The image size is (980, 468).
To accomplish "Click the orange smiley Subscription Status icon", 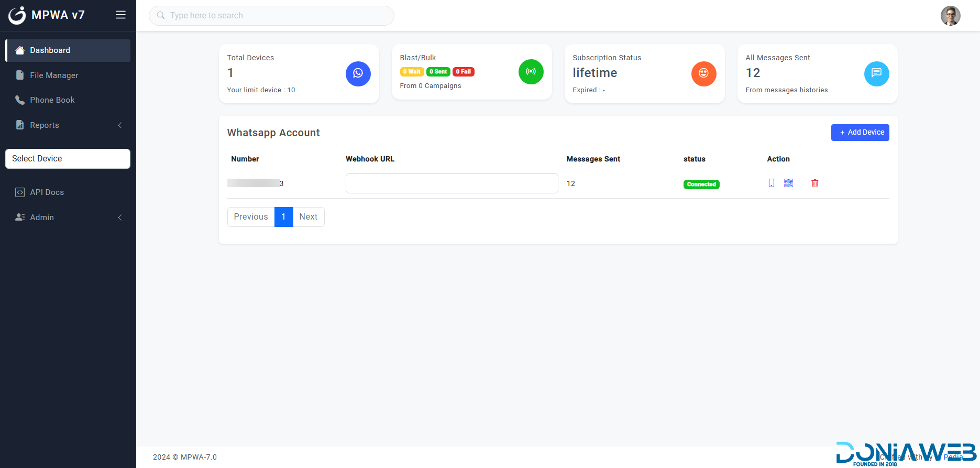I will [704, 73].
